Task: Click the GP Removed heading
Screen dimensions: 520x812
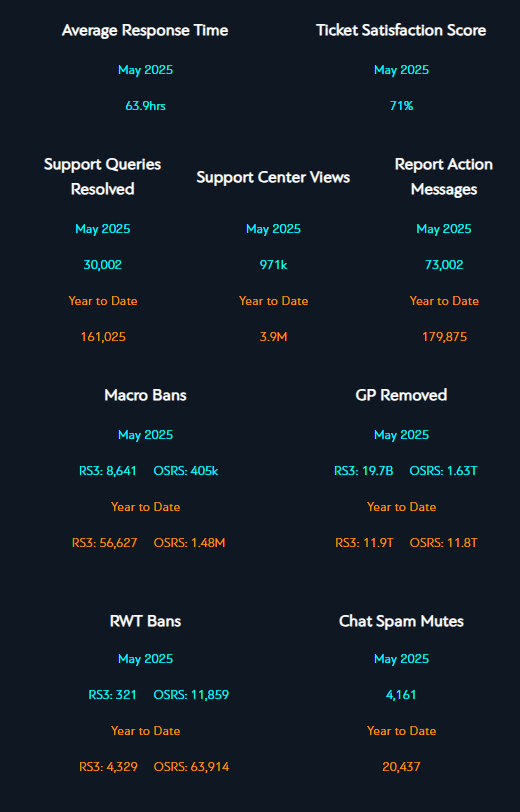Action: (x=401, y=395)
